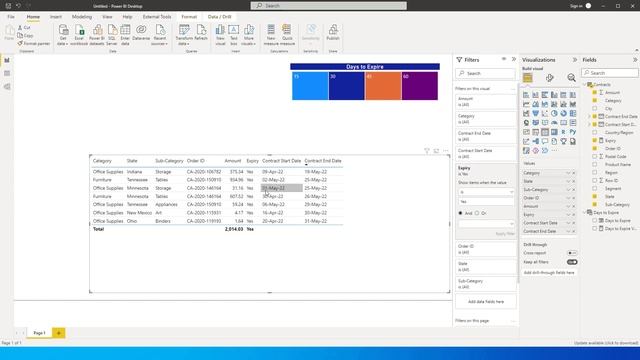Viewport: 640px width, 360px height.
Task: Create a New measure
Action: 271,35
